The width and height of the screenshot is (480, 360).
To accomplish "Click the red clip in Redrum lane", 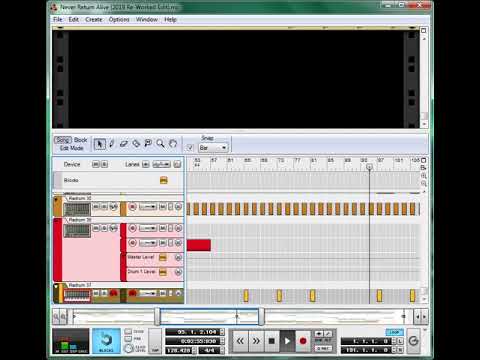I will point(199,245).
